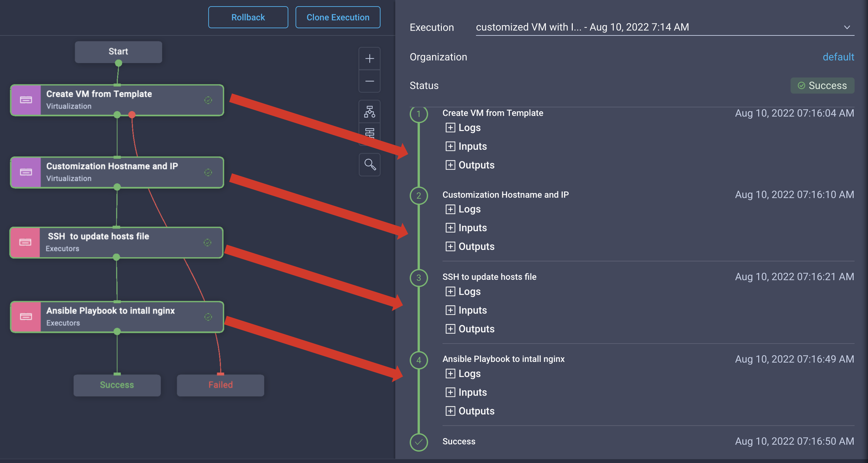Expand Logs under Create VM from Template
Viewport: 868px width, 463px height.
(450, 128)
